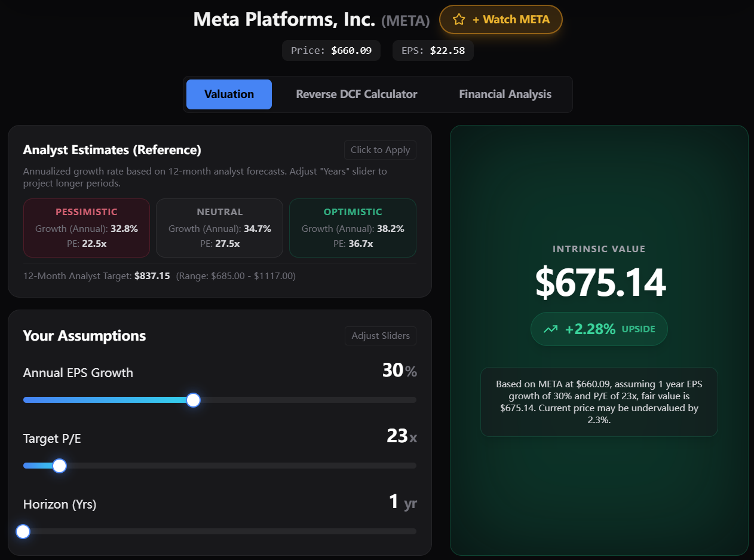Click the upward trend arrow icon beside +2.28%
Screen dimensions: 754x560
point(550,329)
